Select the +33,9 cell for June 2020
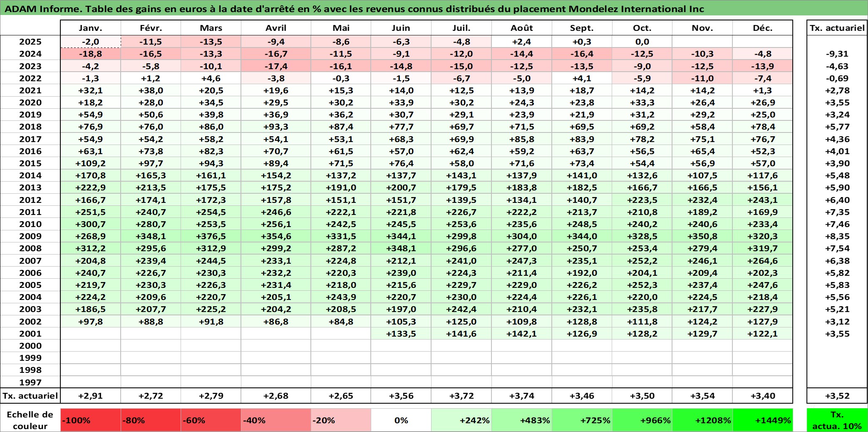This screenshot has height=432, width=868. click(x=401, y=102)
